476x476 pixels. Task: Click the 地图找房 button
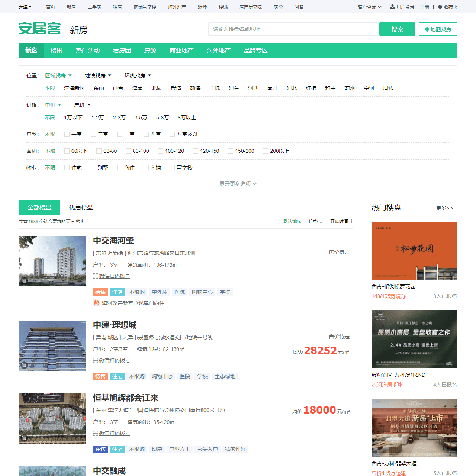[x=438, y=29]
